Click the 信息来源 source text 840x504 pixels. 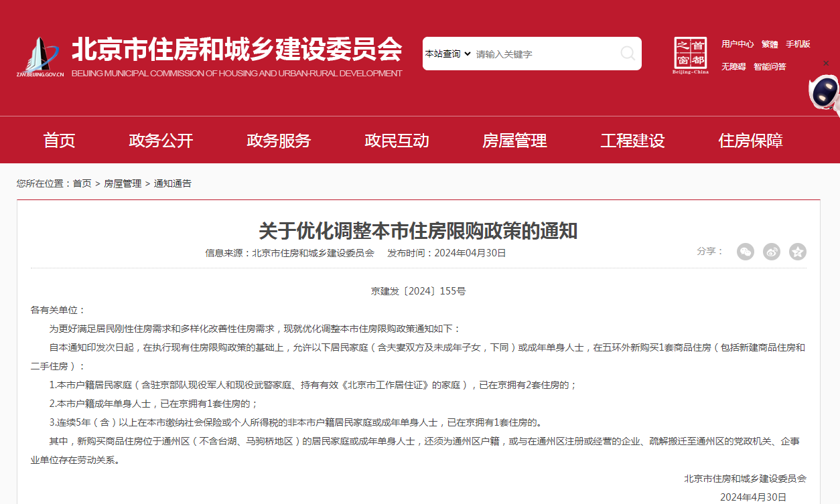pyautogui.click(x=289, y=253)
